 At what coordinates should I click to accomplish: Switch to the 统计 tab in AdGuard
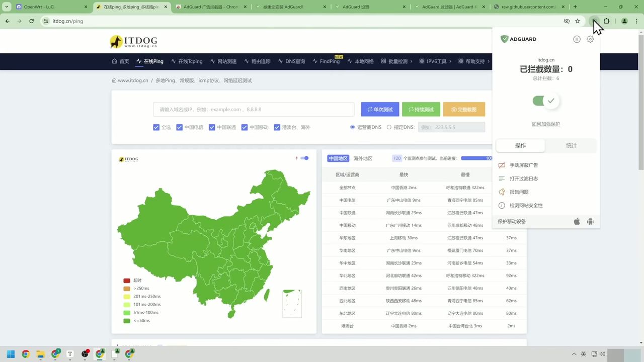coord(571,145)
